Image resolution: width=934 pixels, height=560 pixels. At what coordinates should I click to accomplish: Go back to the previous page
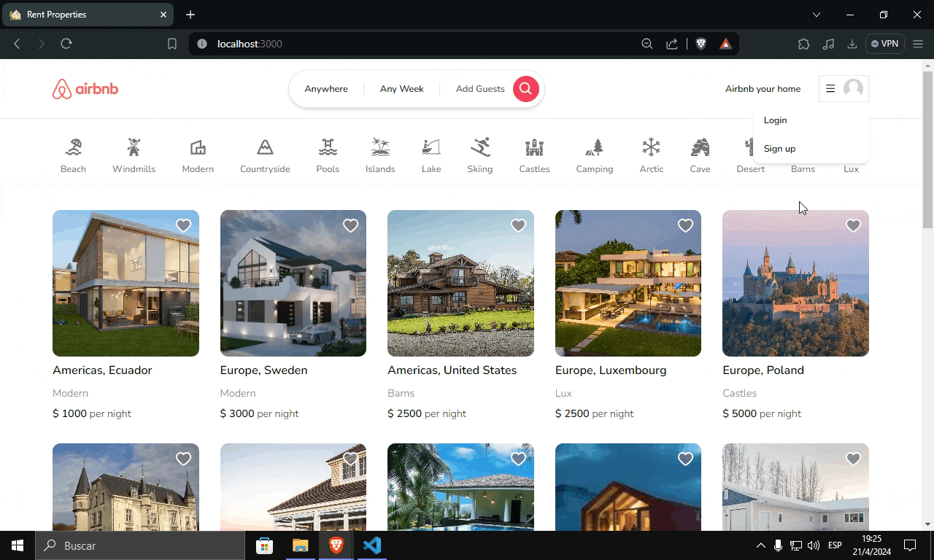(17, 44)
